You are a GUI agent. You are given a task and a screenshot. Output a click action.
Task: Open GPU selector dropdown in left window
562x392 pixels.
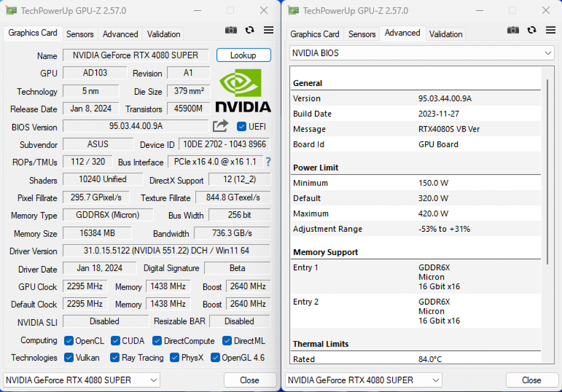tap(82, 380)
